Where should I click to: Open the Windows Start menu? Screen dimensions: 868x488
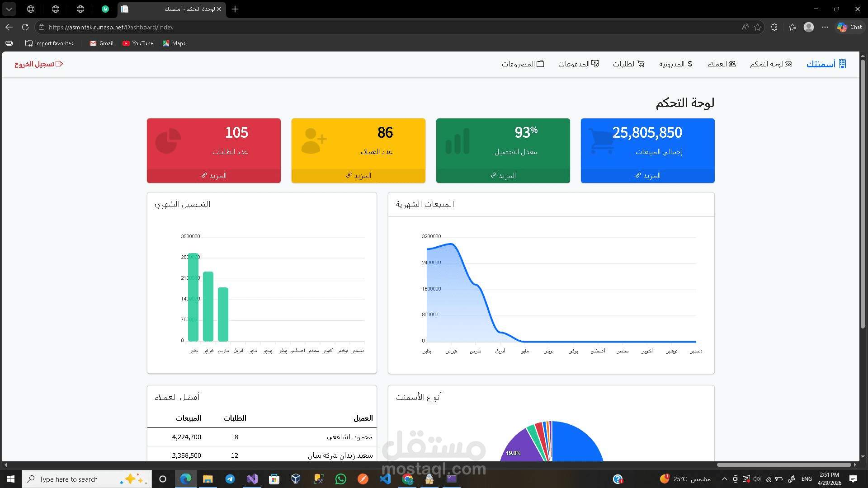(x=11, y=479)
